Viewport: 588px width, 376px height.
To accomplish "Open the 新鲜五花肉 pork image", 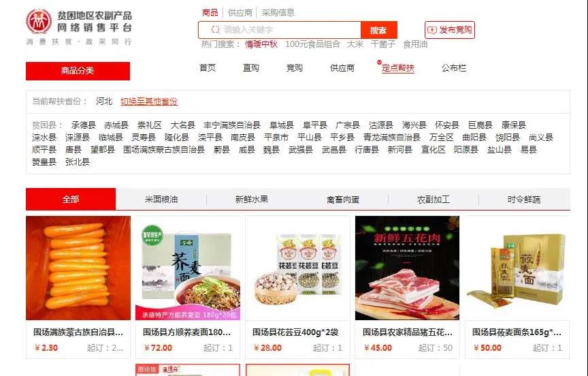I will pos(407,268).
